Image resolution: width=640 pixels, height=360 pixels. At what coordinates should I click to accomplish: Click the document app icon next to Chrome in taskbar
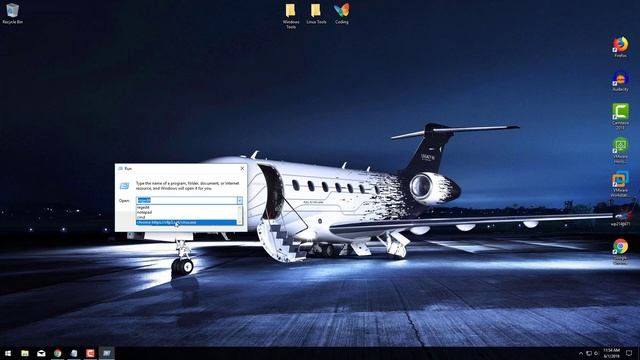(x=74, y=353)
